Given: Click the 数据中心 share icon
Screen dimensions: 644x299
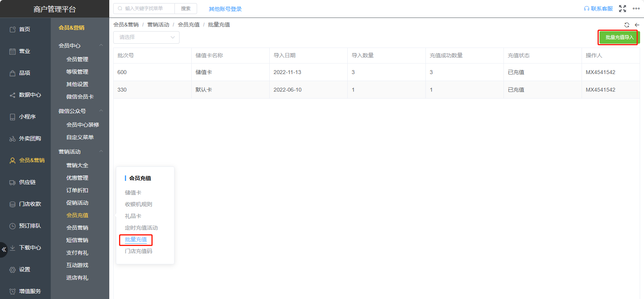Looking at the screenshot, I should coord(12,95).
